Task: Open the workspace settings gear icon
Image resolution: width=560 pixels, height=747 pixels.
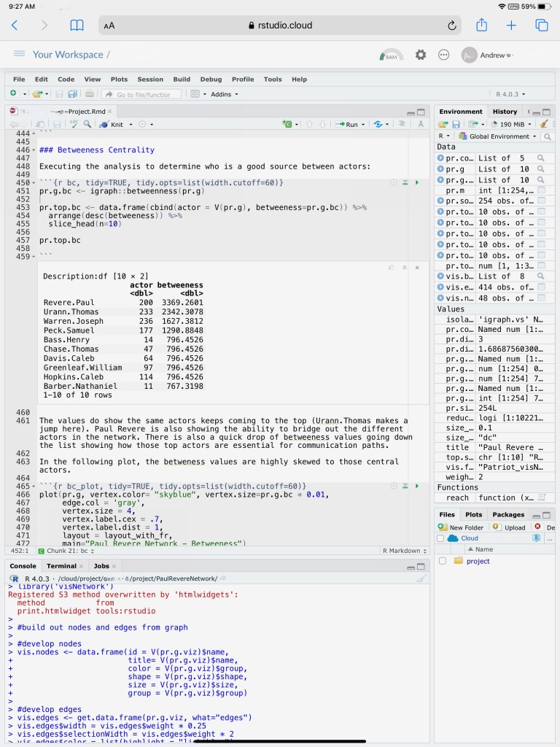Action: (421, 55)
